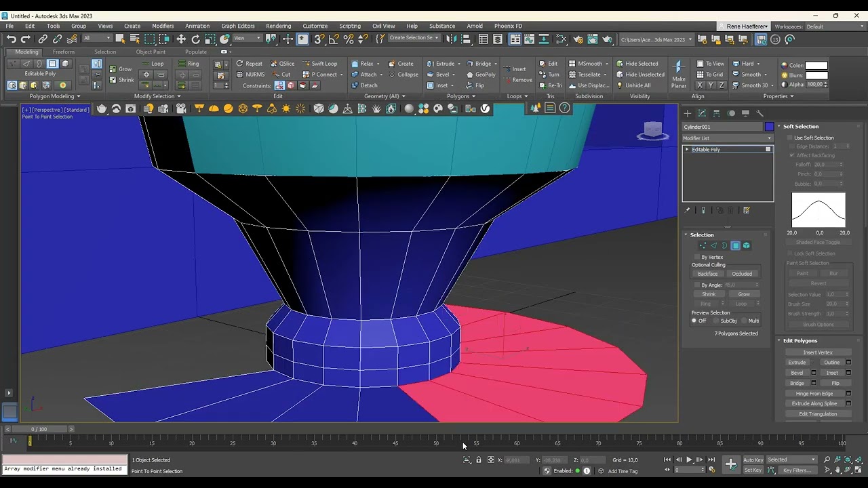Screen dimensions: 868x488
Task: Select the Select and Move tool
Action: 181,39
